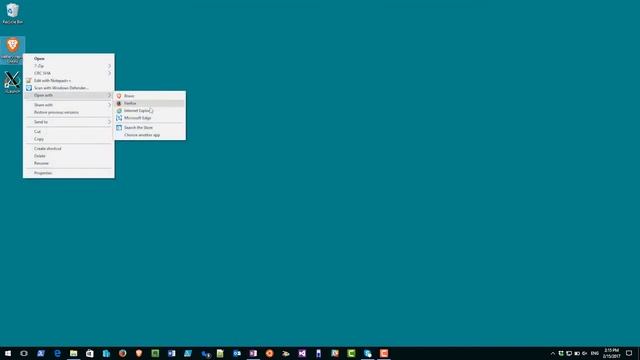The image size is (640, 360).
Task: Open the Action Center notifications icon
Action: (629, 353)
